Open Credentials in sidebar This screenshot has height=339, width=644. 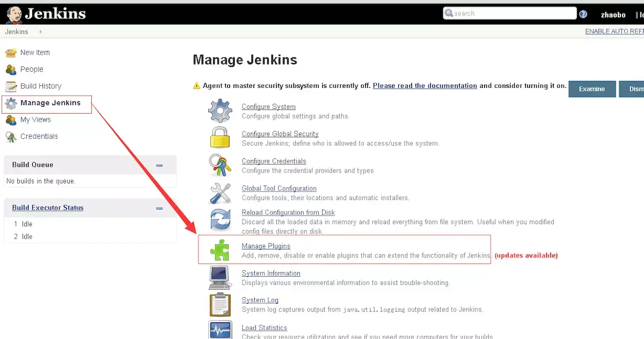tap(39, 136)
